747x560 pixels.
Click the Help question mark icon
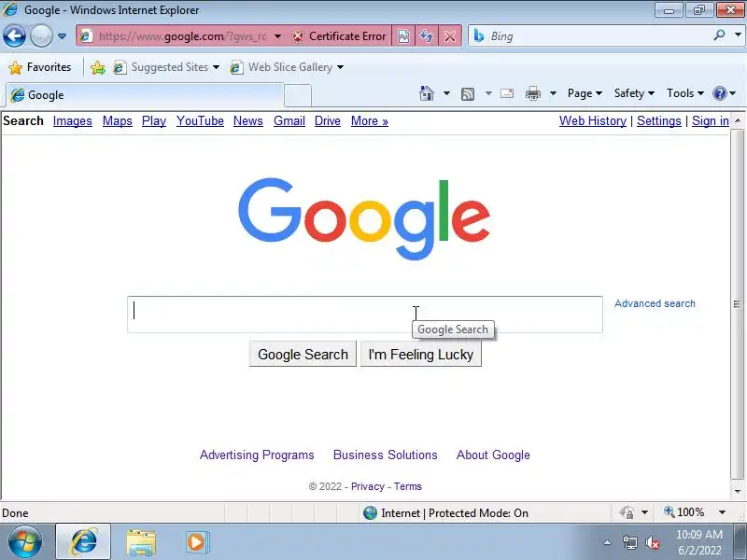pos(719,93)
